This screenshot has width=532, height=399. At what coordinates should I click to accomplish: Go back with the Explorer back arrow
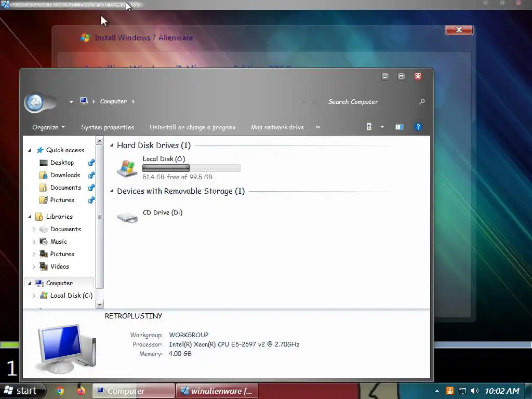[x=35, y=102]
